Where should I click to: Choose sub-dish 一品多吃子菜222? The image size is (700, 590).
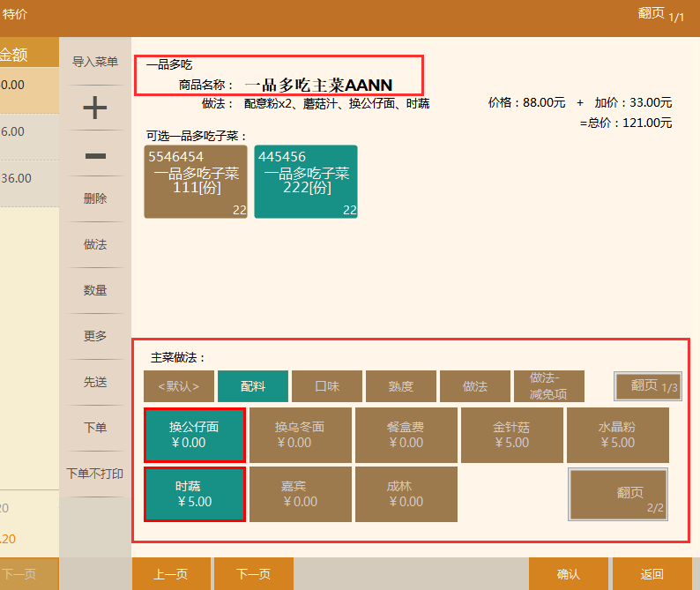(x=306, y=182)
